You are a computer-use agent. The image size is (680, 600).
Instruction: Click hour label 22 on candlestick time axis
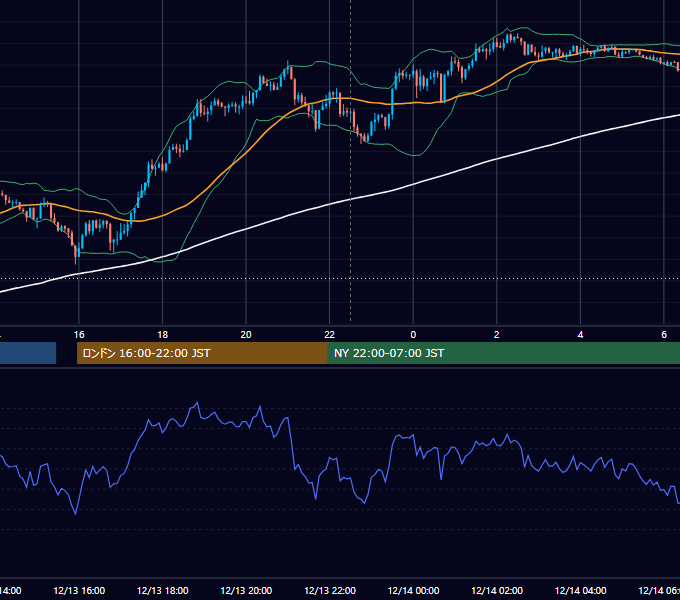(x=330, y=335)
